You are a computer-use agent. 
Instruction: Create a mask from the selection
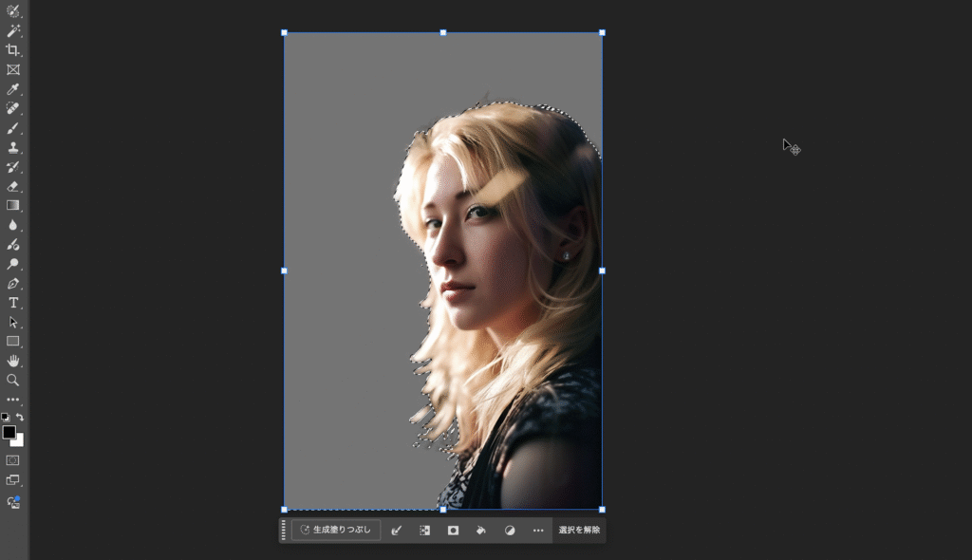(453, 531)
